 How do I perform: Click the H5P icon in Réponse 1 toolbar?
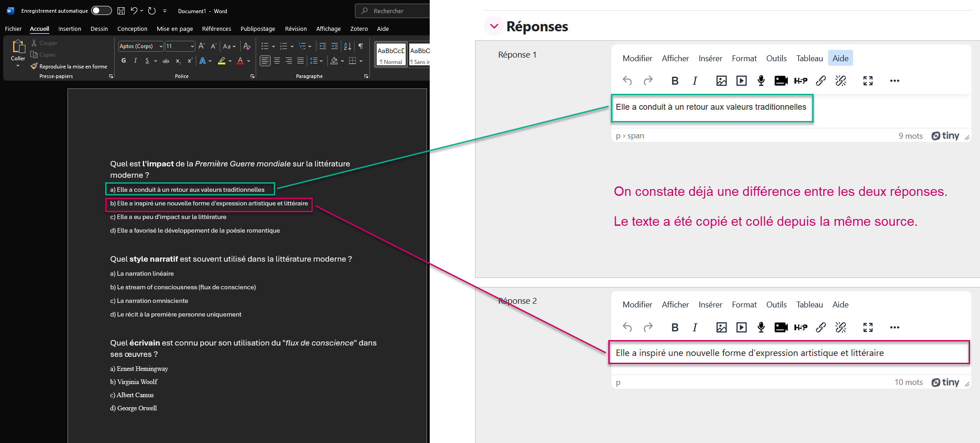800,81
